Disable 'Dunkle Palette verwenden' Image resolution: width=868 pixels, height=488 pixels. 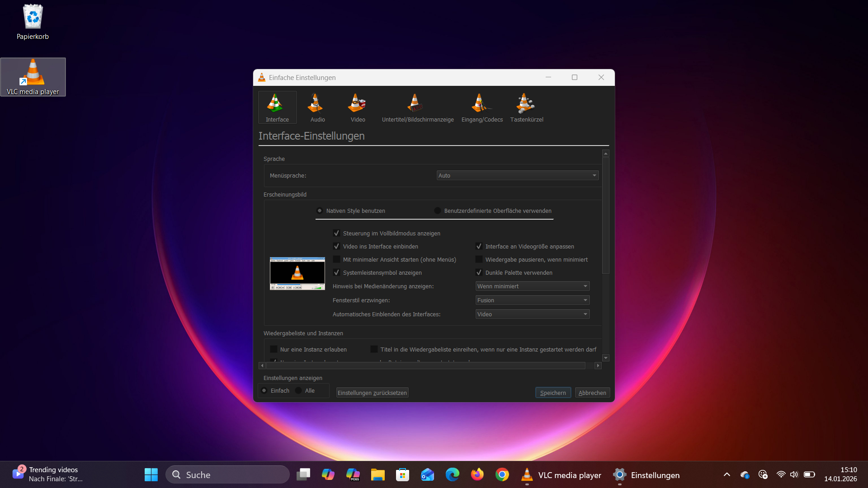(479, 272)
